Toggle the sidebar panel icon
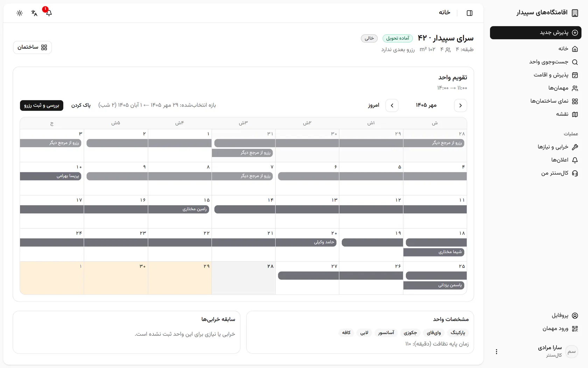Viewport: 588px width, 368px height. click(x=470, y=13)
